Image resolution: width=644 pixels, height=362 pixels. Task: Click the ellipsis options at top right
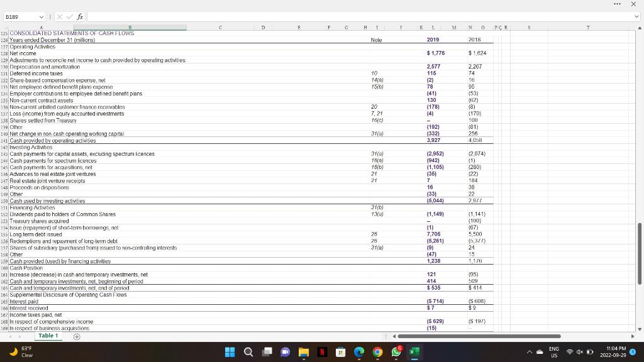point(617,4)
